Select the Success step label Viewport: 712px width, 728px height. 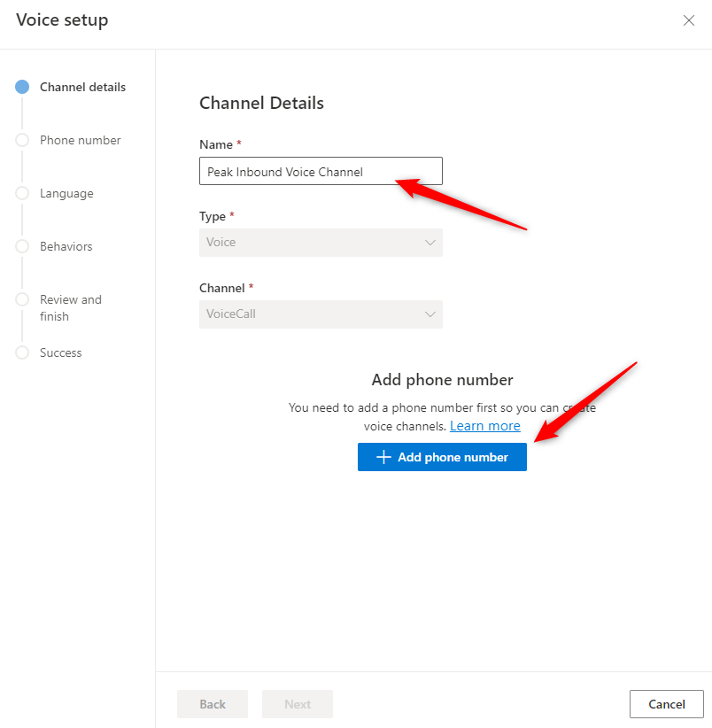pos(61,352)
